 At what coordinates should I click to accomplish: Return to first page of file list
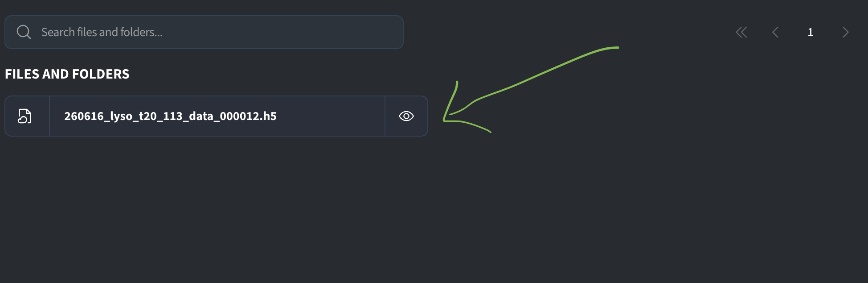pyautogui.click(x=741, y=32)
